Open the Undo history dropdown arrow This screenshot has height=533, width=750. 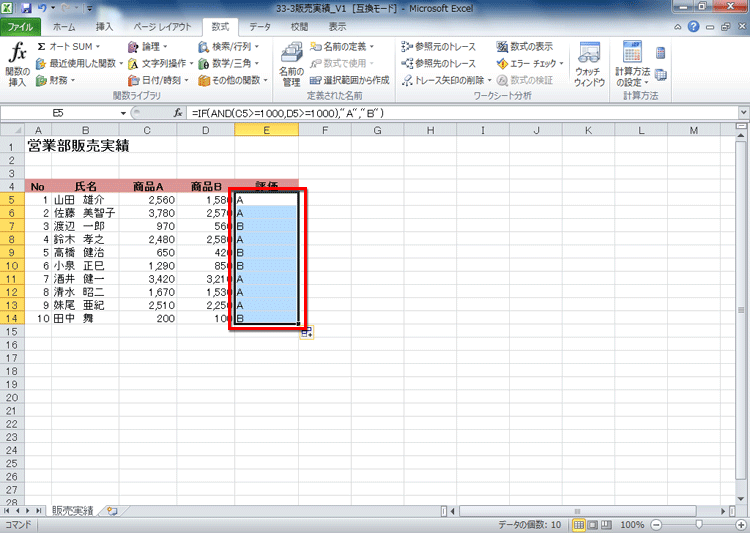[53, 8]
